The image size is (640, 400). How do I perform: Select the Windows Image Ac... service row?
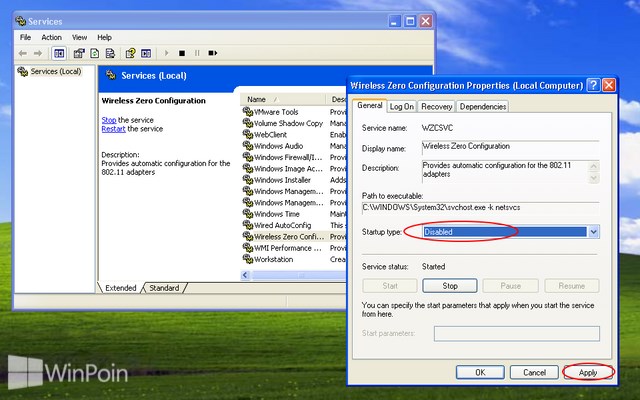(x=294, y=169)
